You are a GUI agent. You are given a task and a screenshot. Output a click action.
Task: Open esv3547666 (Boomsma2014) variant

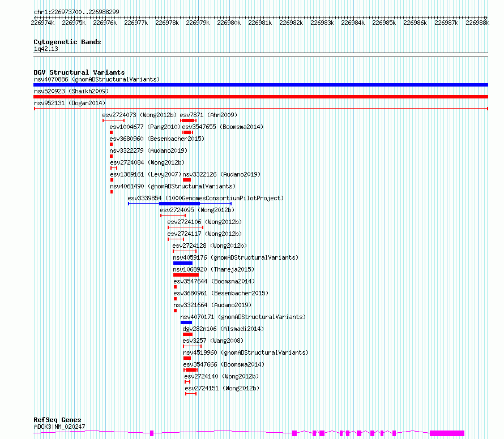[x=224, y=364]
